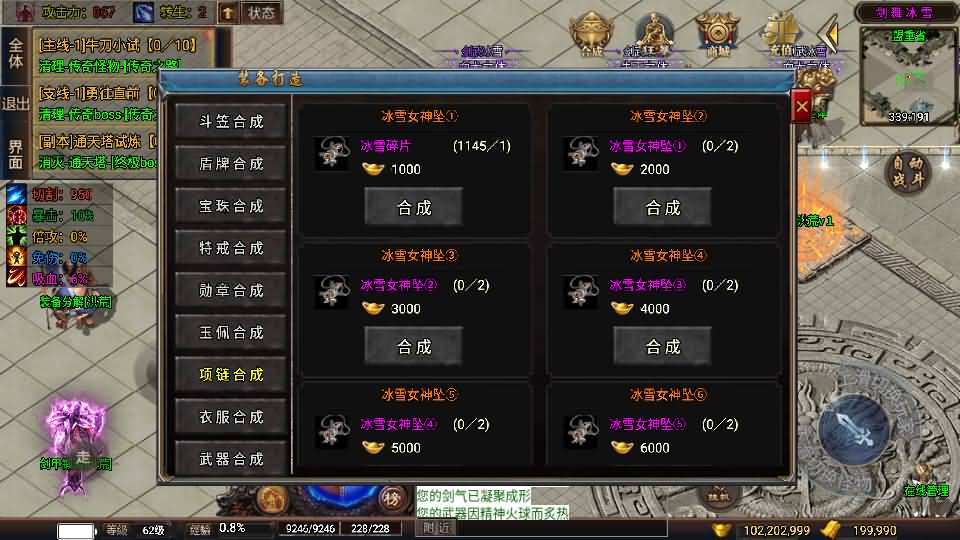Click the 充值 recharge gold icon
This screenshot has height=540, width=960.
[782, 34]
